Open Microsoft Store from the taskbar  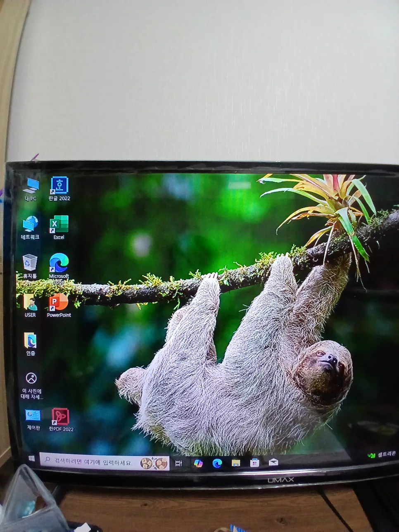[254, 463]
